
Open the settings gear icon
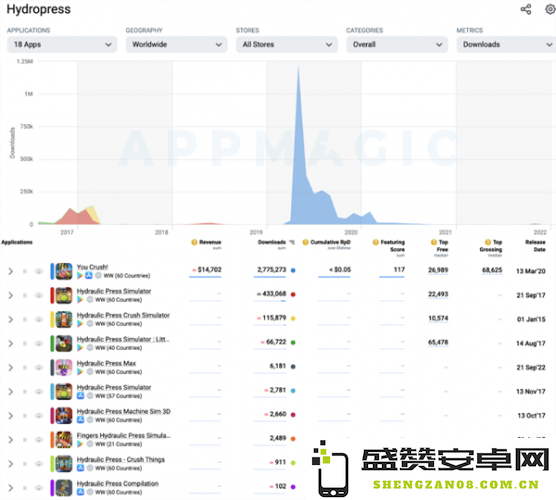551,9
